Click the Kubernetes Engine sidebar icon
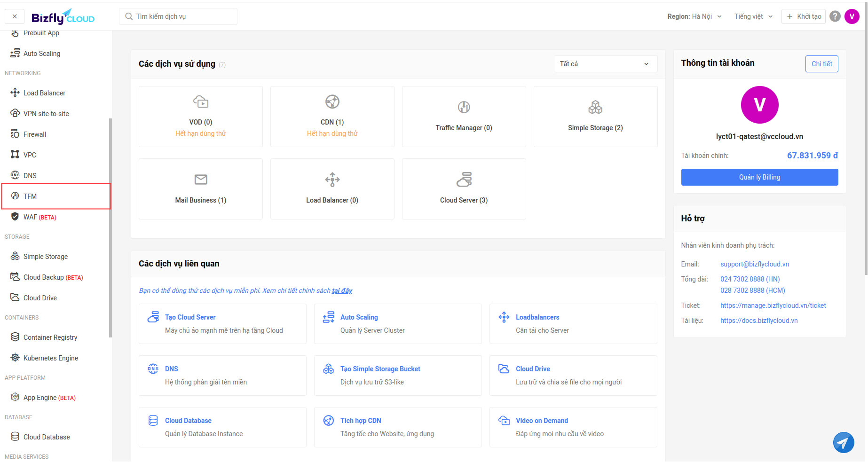Viewport: 868px width, 462px height. click(15, 358)
